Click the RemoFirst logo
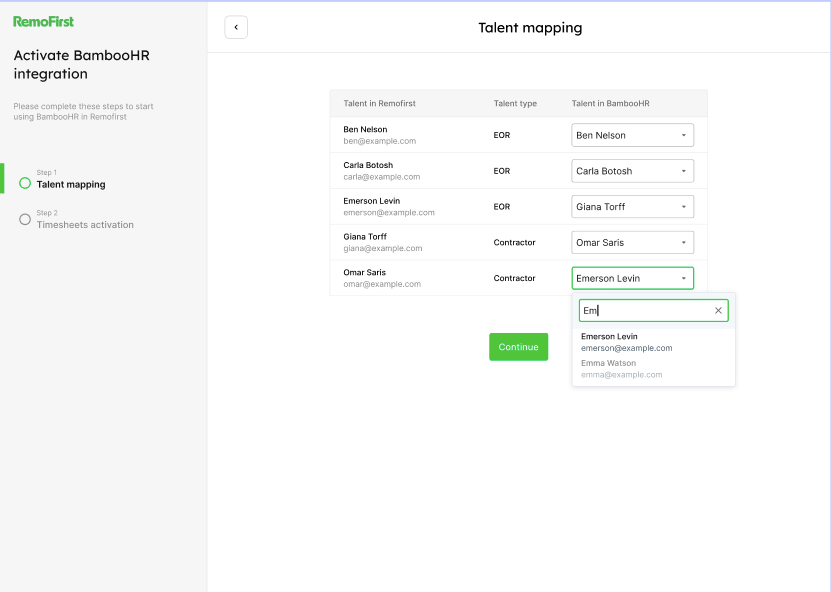The height and width of the screenshot is (592, 831). point(43,21)
